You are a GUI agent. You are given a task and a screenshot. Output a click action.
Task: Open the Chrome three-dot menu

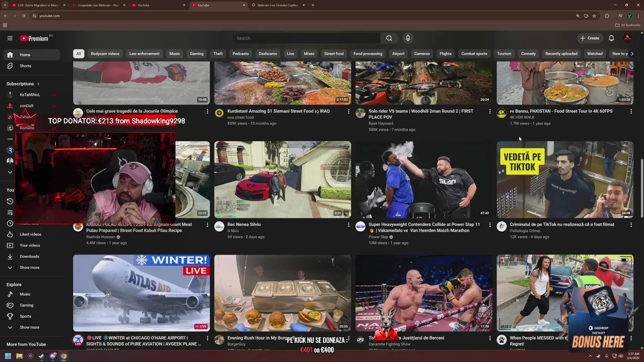coord(638,16)
